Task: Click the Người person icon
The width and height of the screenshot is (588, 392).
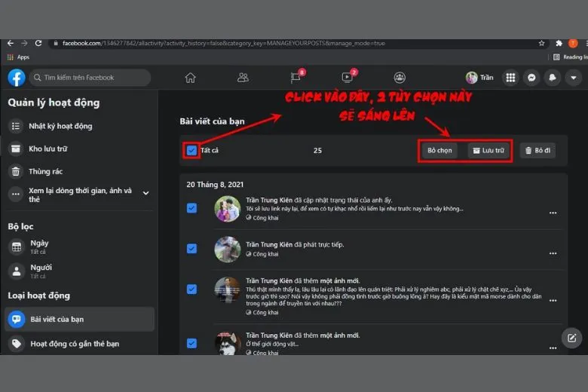Action: coord(17,271)
